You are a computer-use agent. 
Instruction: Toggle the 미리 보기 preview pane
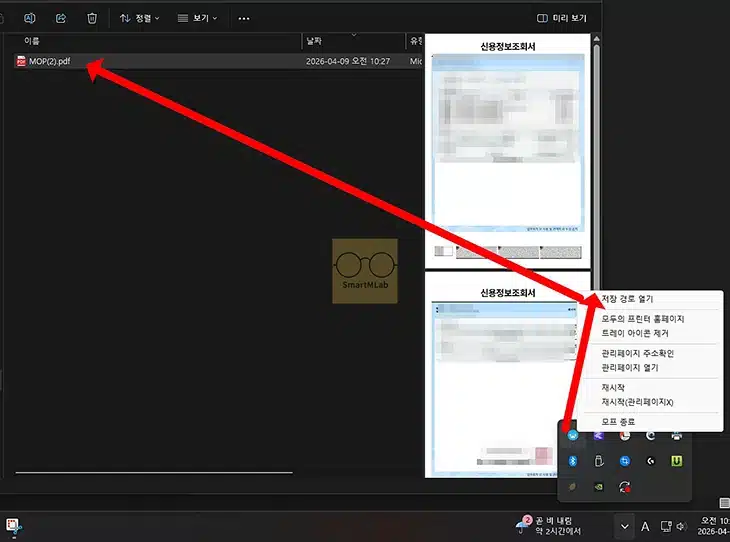[x=561, y=18]
